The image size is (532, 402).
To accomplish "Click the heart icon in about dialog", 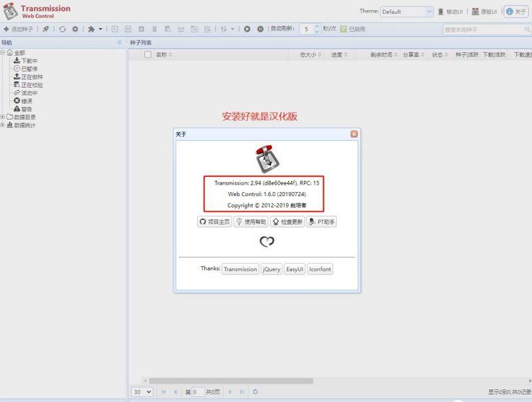I will pyautogui.click(x=267, y=241).
